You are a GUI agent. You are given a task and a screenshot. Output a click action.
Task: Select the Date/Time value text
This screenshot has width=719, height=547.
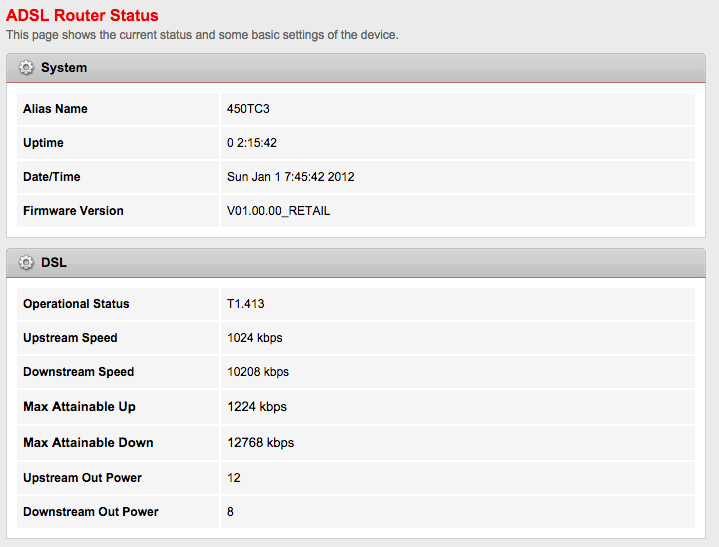(x=291, y=177)
